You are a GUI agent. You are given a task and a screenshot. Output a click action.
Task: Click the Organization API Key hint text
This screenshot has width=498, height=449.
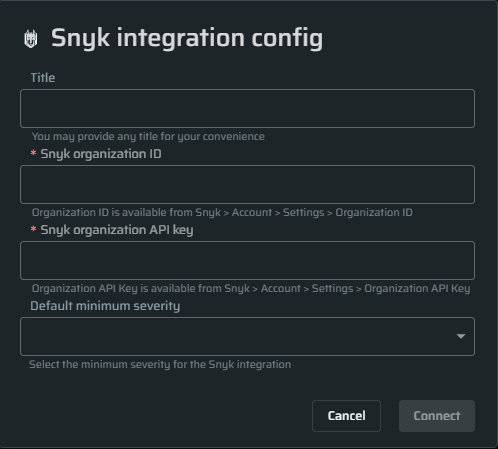(251, 289)
